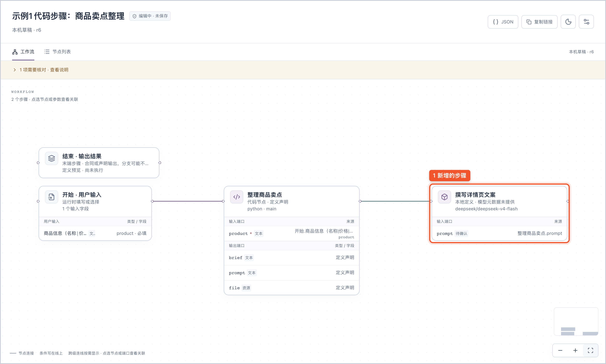This screenshot has width=606, height=364.
Task: Click the code icon on 整理商品卖点 node
Action: click(x=237, y=197)
